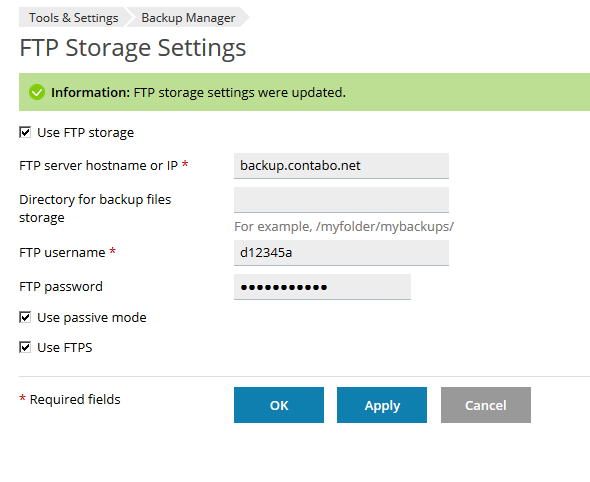The height and width of the screenshot is (482, 590).
Task: Go to the Backup Manager breadcrumb
Action: coord(188,18)
